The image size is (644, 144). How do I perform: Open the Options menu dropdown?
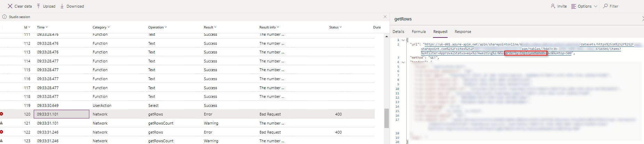pos(584,6)
